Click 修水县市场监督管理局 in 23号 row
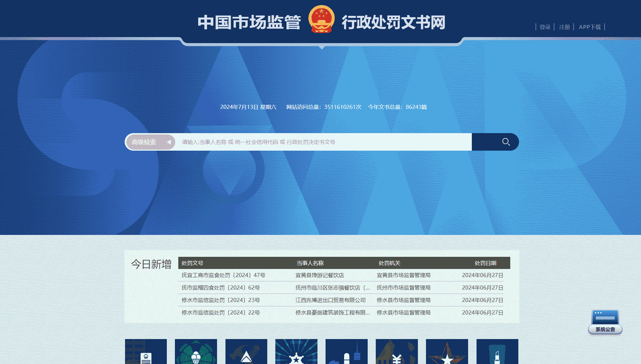 (x=404, y=300)
